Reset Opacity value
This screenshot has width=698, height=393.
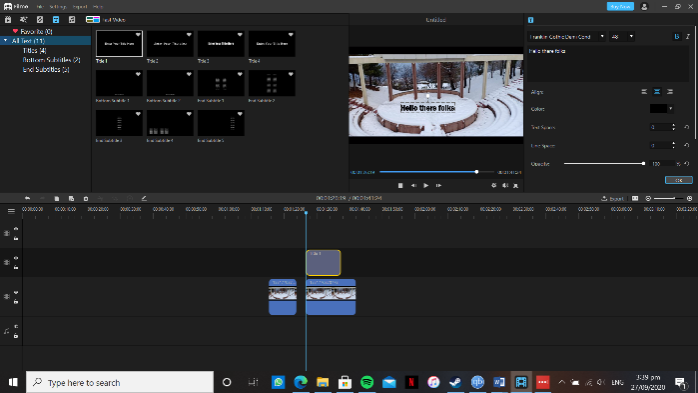tap(686, 164)
